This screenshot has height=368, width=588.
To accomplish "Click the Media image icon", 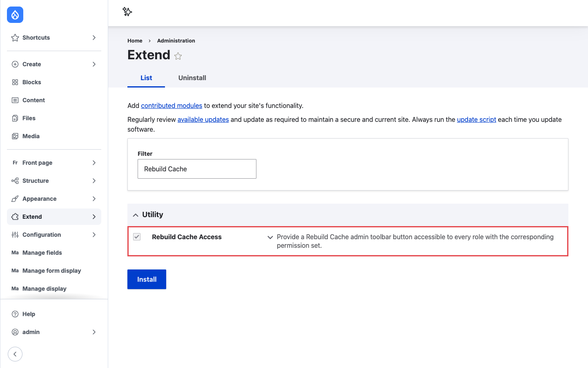I will pyautogui.click(x=15, y=136).
